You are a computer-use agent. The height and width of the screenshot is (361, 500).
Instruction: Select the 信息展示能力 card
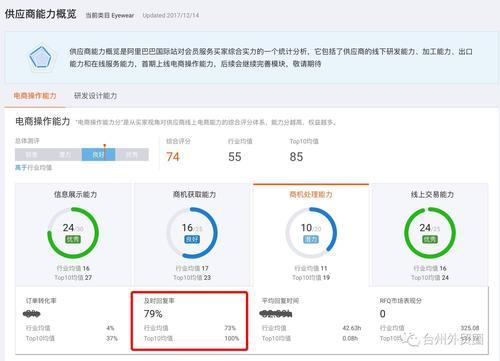[x=73, y=235]
